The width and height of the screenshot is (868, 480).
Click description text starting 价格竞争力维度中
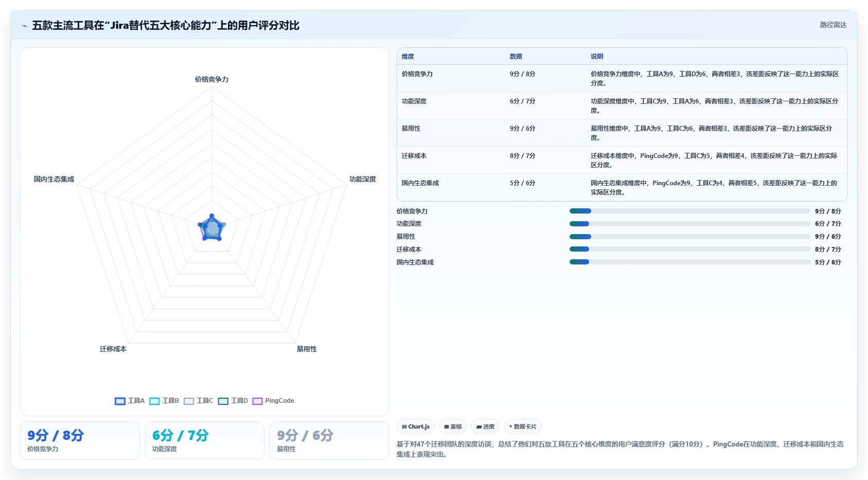point(715,79)
